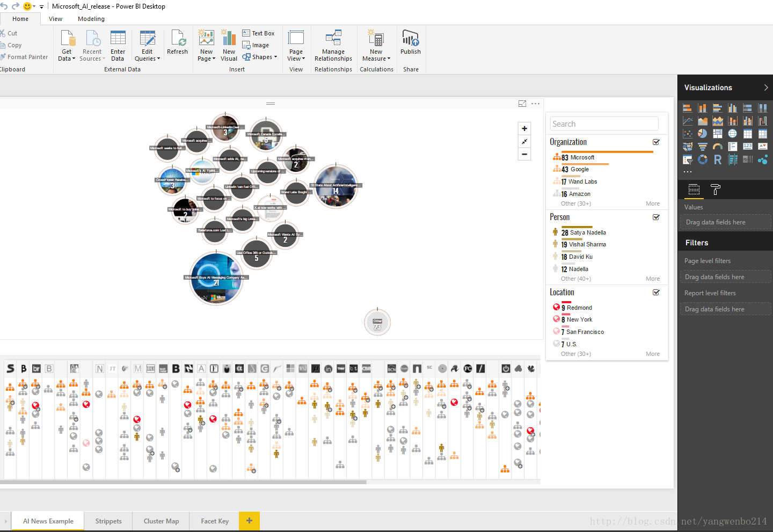
Task: Toggle the Person facet checkbox
Action: 656,217
